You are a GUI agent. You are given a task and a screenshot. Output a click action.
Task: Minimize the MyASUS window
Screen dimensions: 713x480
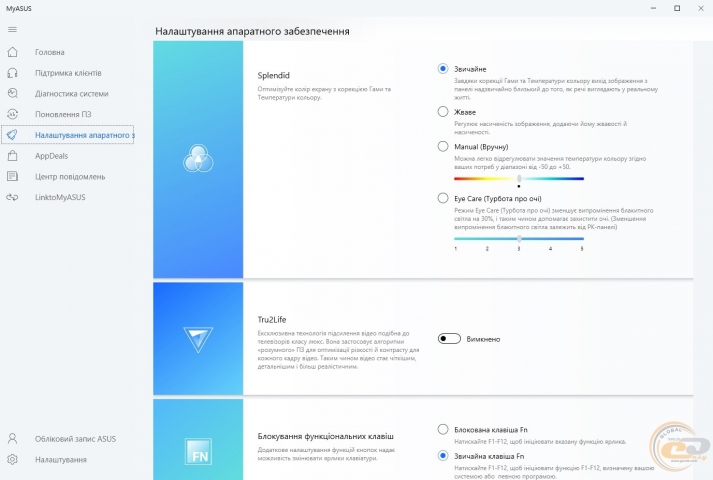click(653, 8)
